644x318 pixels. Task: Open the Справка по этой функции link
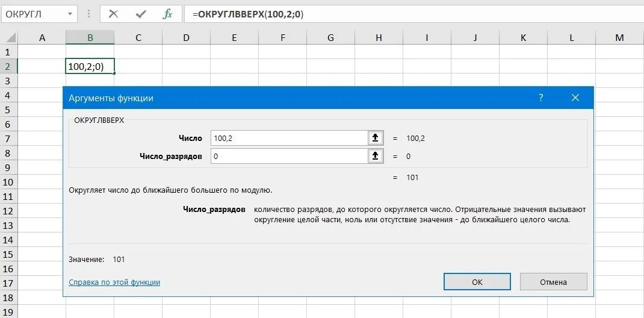pyautogui.click(x=114, y=282)
